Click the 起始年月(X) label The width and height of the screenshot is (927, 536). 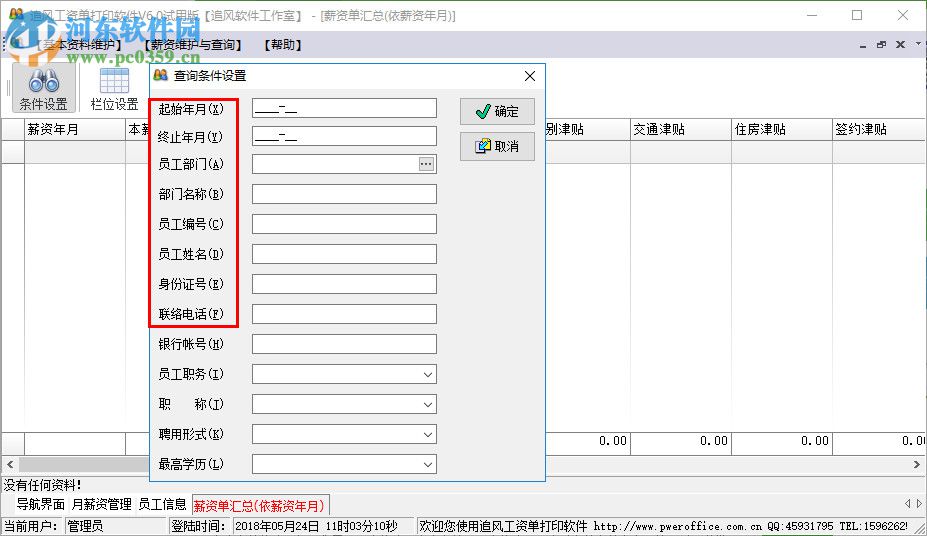click(191, 109)
